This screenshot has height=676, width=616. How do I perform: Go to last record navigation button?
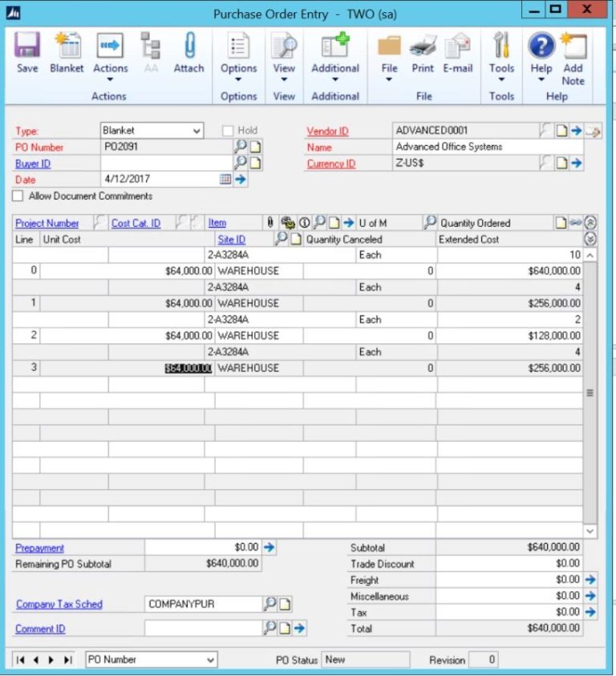coord(67,660)
